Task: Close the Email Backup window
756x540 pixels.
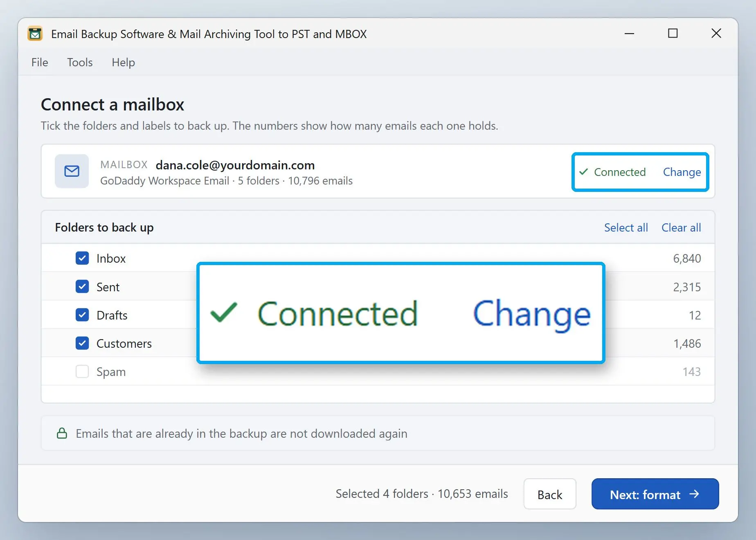Action: tap(716, 34)
